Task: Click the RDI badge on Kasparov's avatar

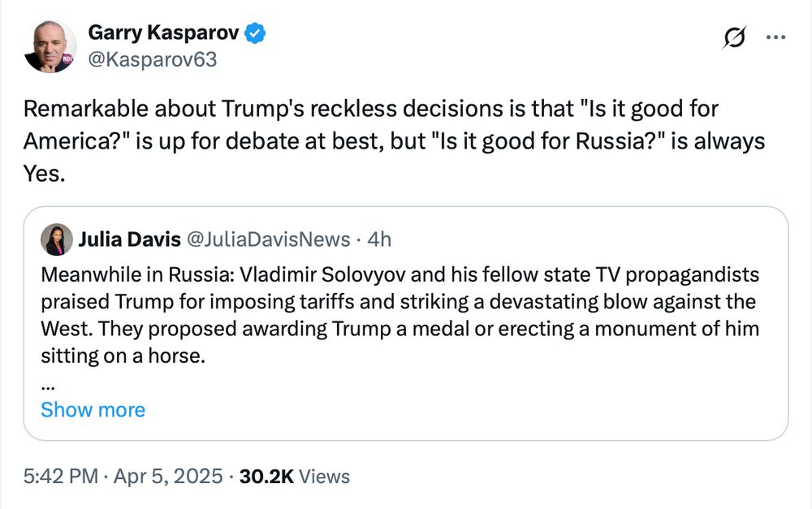Action: coord(68,58)
